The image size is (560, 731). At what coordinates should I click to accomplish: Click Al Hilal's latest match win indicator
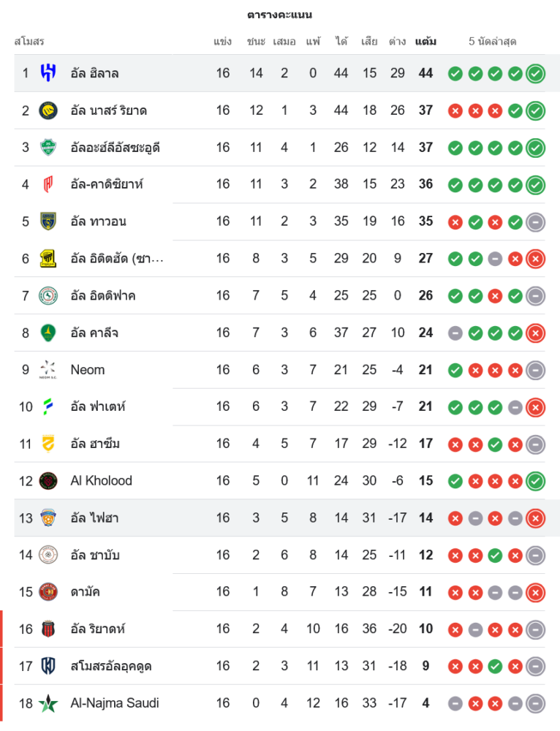pos(535,73)
